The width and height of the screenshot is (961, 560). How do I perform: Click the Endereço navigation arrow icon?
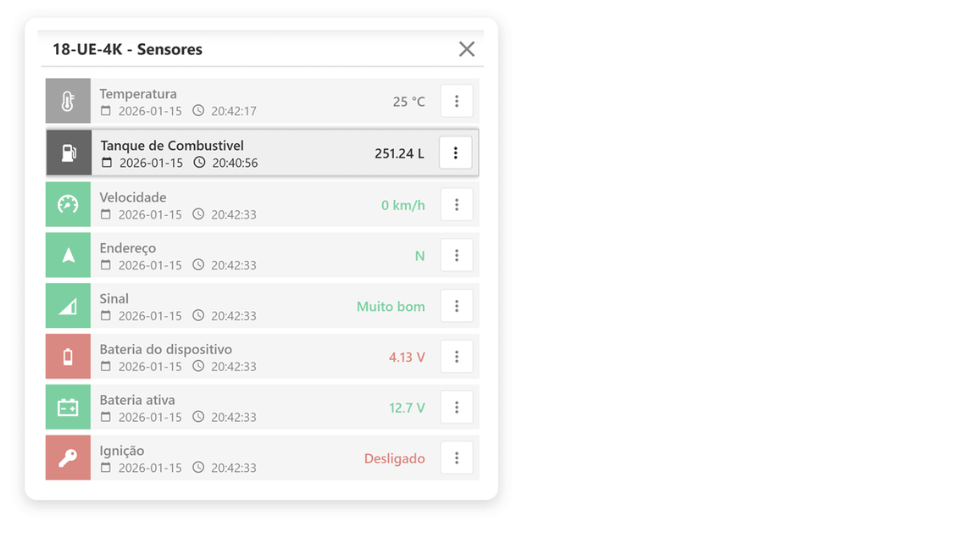click(68, 255)
